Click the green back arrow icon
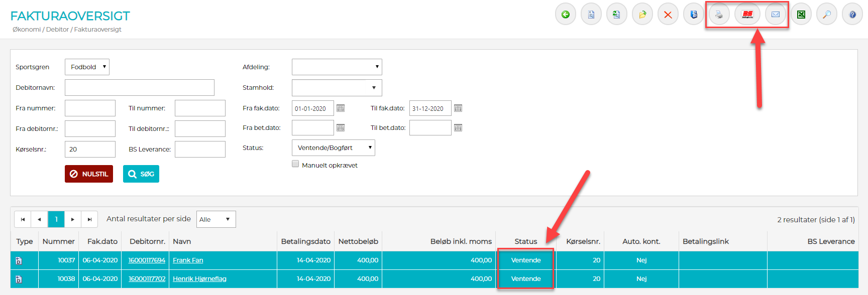 coord(566,15)
